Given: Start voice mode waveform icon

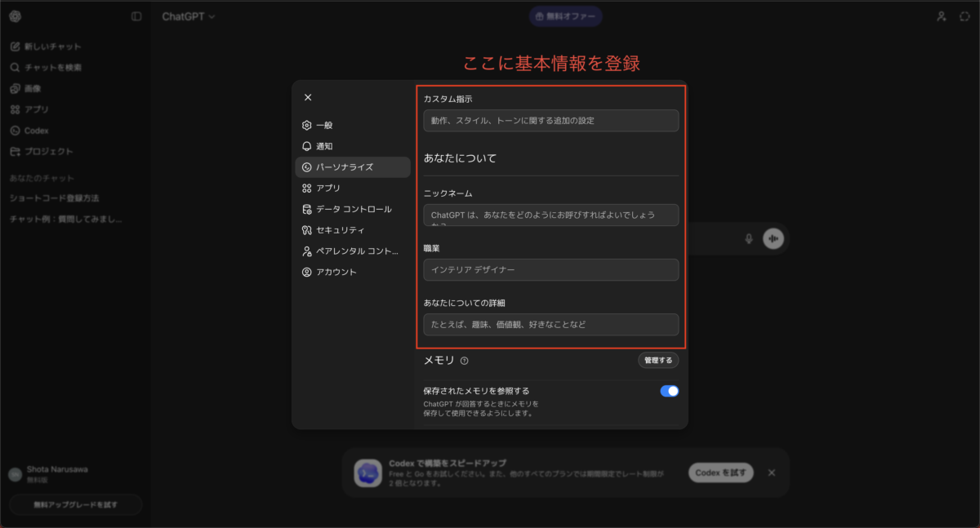Looking at the screenshot, I should [773, 238].
